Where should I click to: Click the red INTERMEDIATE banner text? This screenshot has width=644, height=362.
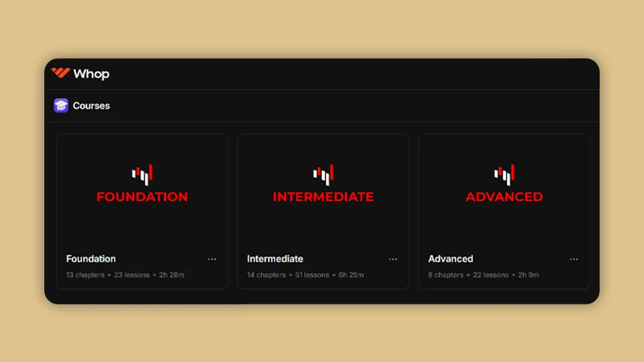point(323,197)
